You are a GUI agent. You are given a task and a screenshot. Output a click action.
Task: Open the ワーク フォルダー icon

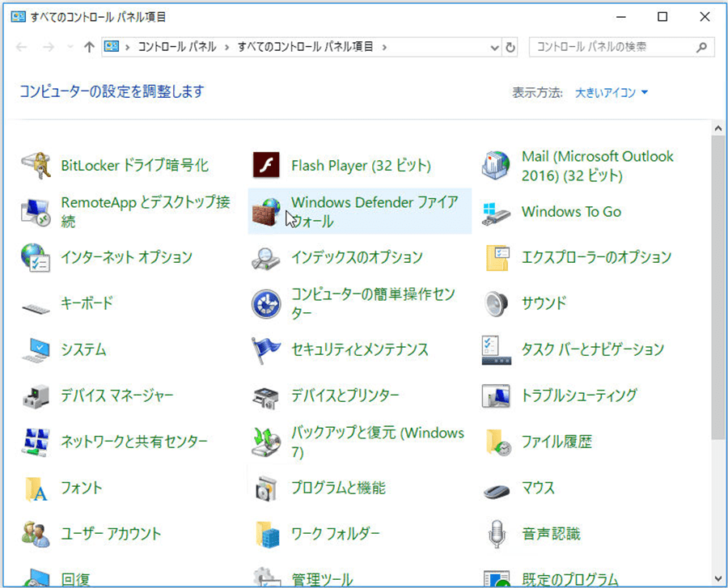pos(268,534)
